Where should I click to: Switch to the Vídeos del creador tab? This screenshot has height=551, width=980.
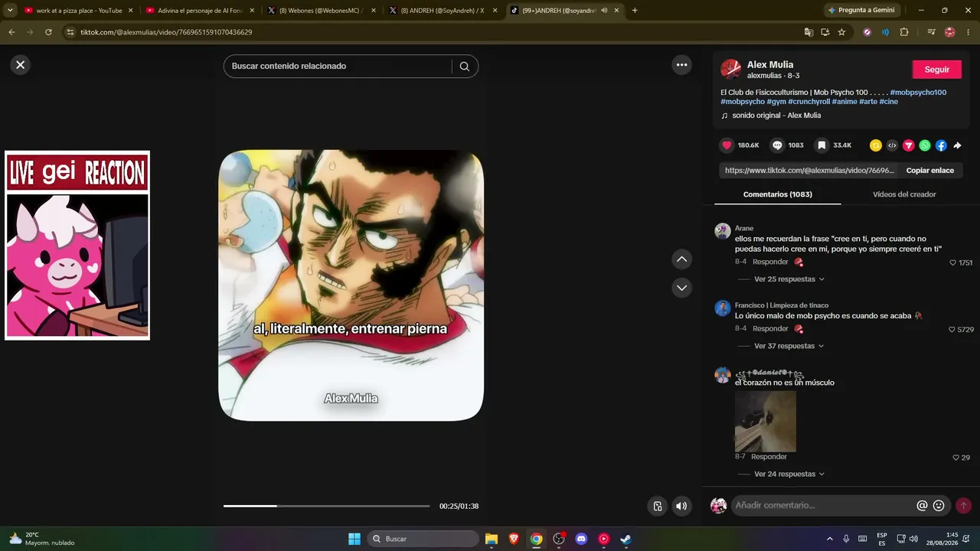[x=904, y=194]
